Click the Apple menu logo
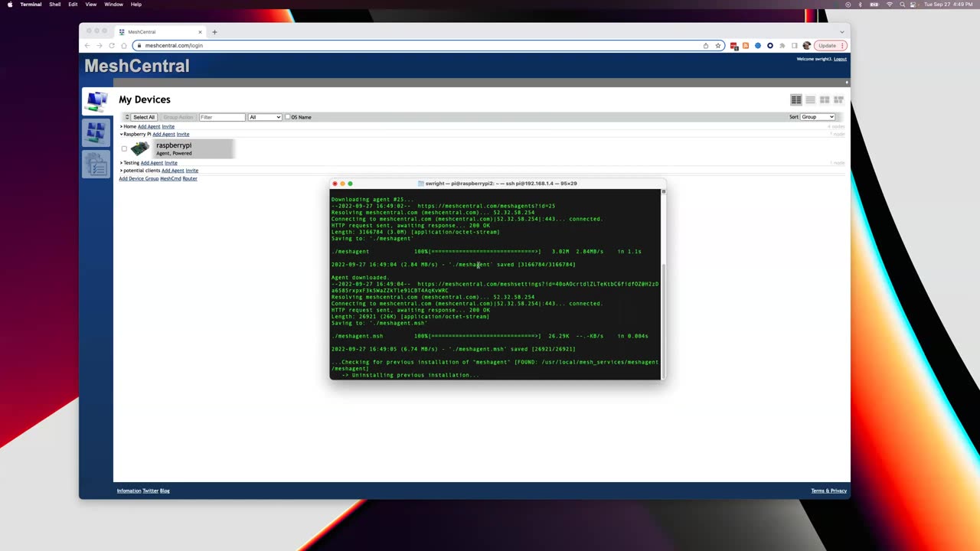The width and height of the screenshot is (980, 551). pos(10,4)
